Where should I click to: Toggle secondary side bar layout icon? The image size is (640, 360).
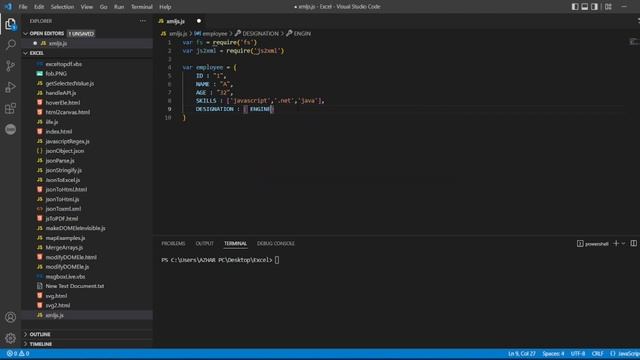[x=594, y=7]
